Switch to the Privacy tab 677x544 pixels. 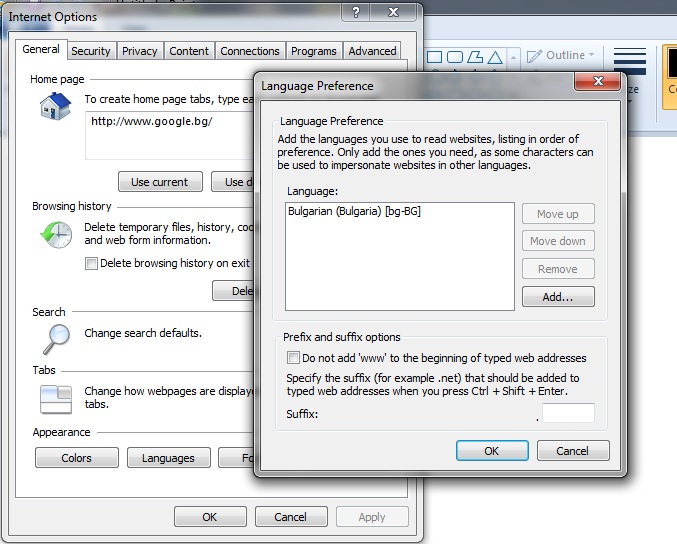(139, 51)
